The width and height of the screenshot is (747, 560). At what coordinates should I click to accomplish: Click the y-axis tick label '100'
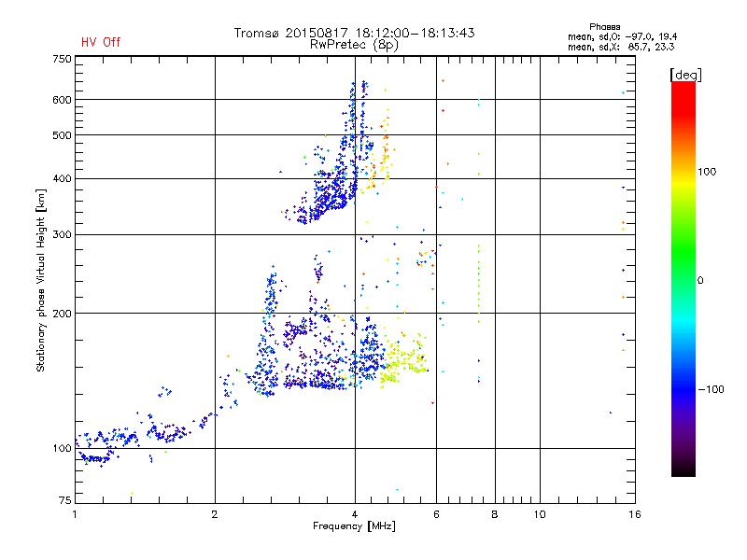coord(62,448)
